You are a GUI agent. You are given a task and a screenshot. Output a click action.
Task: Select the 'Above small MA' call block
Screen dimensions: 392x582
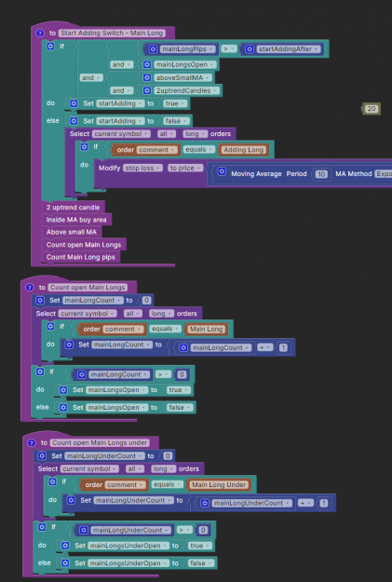[72, 232]
